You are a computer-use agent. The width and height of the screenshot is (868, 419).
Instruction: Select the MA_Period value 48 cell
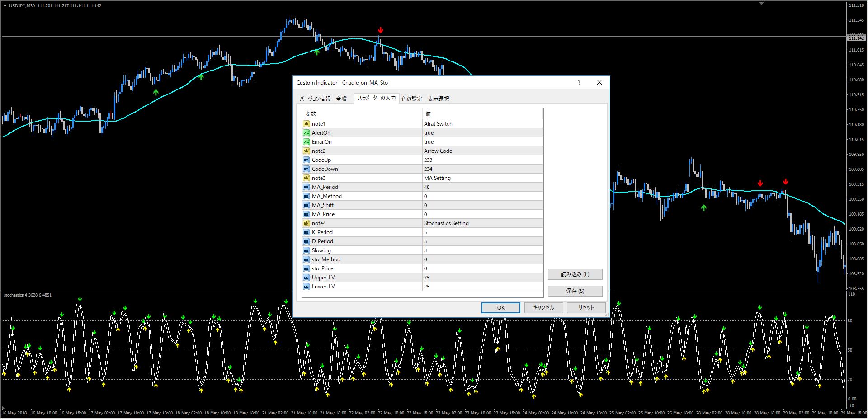[x=482, y=187]
